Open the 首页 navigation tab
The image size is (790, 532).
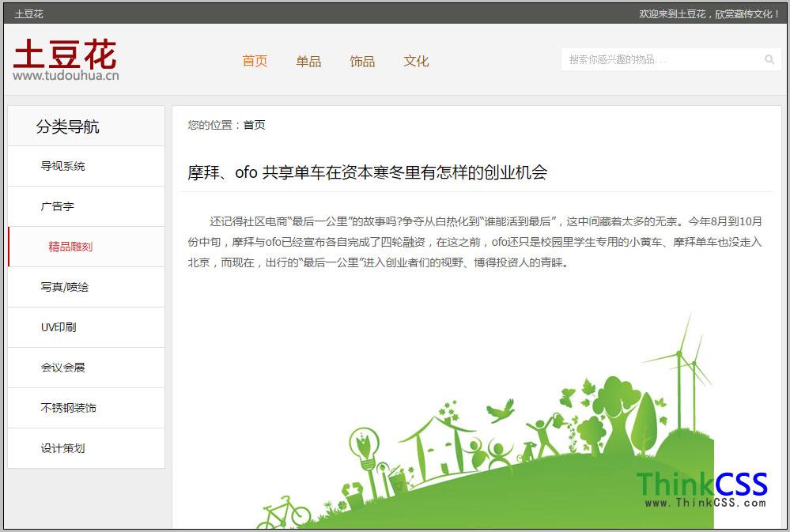tap(255, 61)
